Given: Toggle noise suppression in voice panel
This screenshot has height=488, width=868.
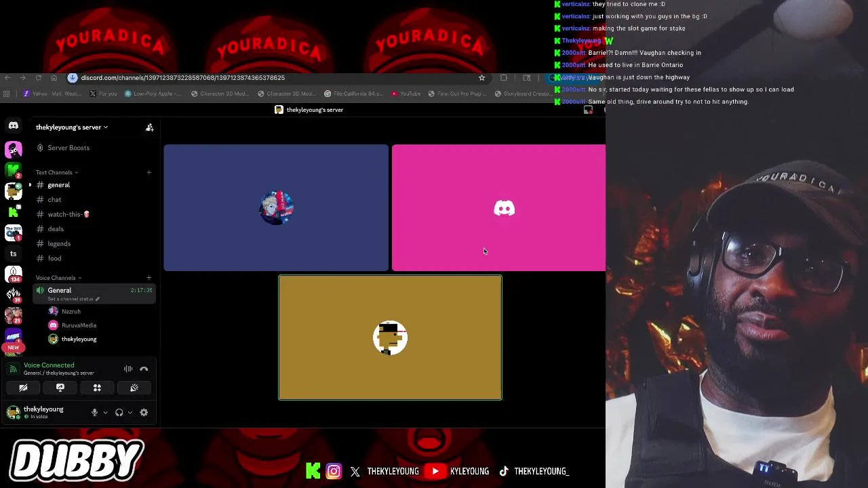Looking at the screenshot, I should 127,369.
